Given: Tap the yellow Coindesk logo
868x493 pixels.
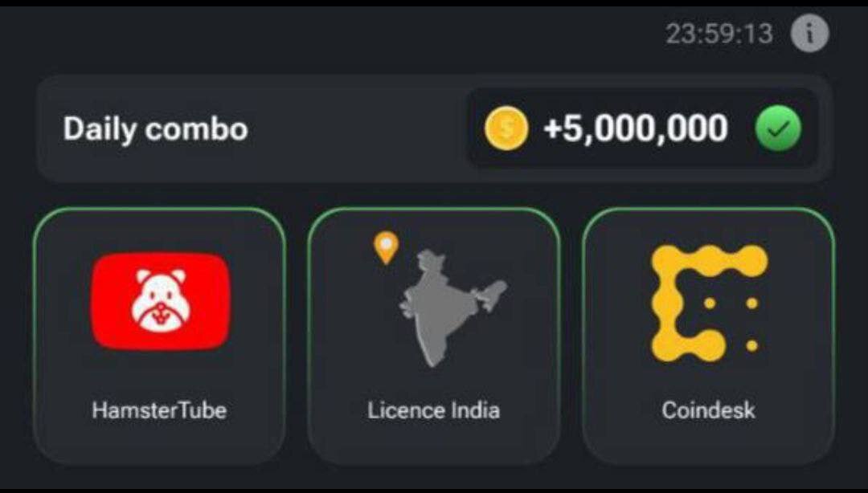Looking at the screenshot, I should pyautogui.click(x=710, y=304).
